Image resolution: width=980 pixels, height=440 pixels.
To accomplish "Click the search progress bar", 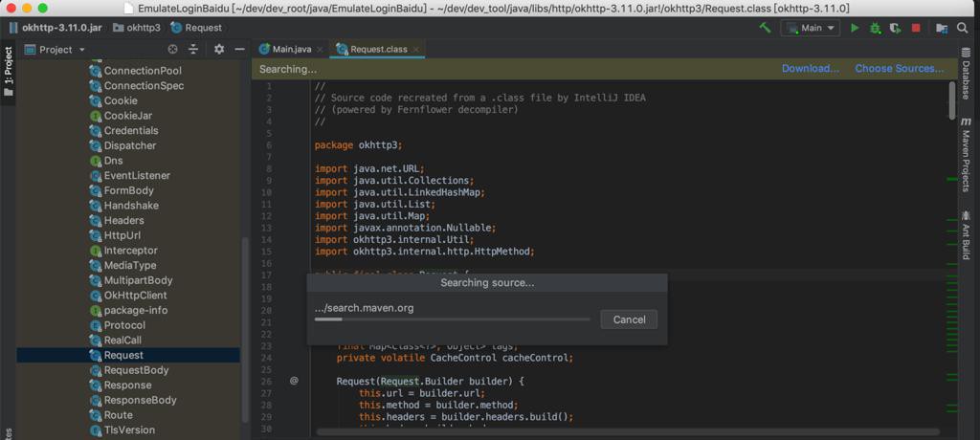I will pyautogui.click(x=452, y=319).
